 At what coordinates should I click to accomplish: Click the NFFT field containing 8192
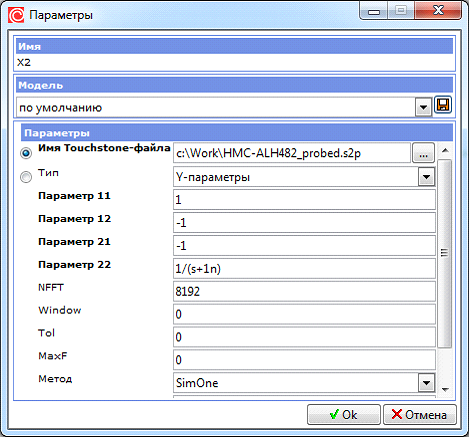304,291
